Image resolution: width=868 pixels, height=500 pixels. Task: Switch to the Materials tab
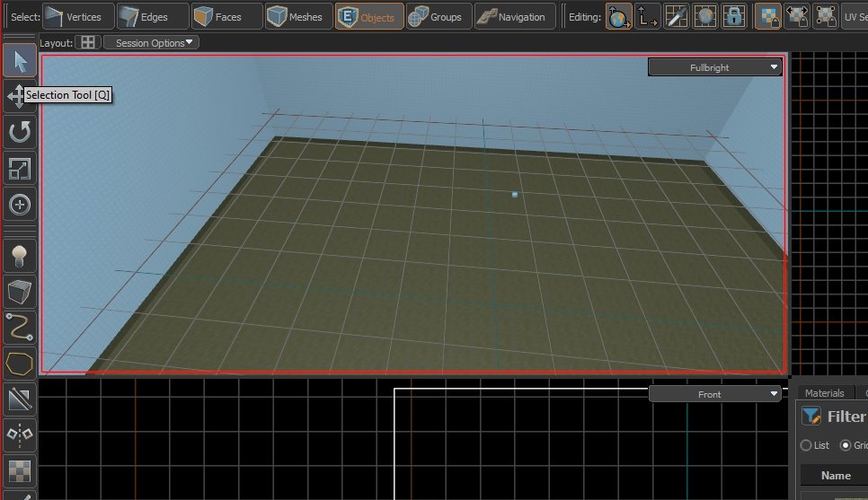coord(824,393)
